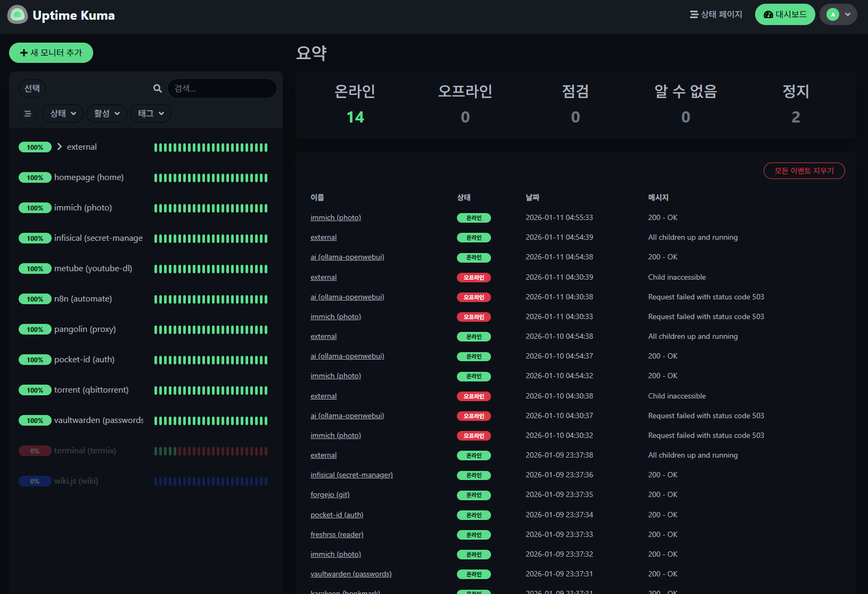Open the 상태 filter dropdown
868x594 pixels.
click(x=63, y=113)
